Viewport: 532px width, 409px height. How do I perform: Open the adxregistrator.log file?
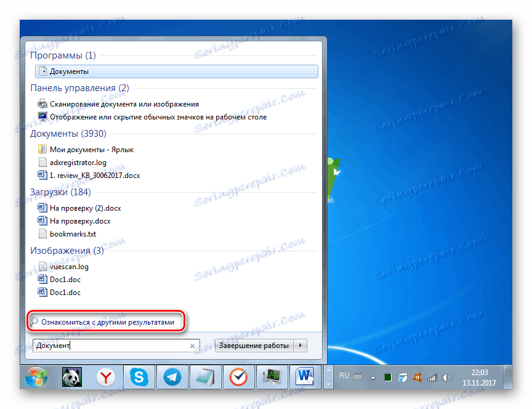[x=78, y=163]
